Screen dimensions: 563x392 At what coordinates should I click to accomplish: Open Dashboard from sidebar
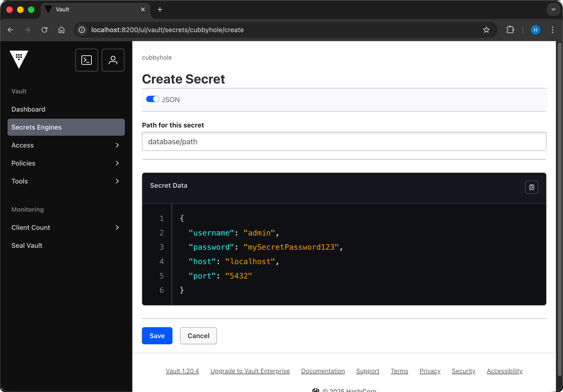[28, 109]
